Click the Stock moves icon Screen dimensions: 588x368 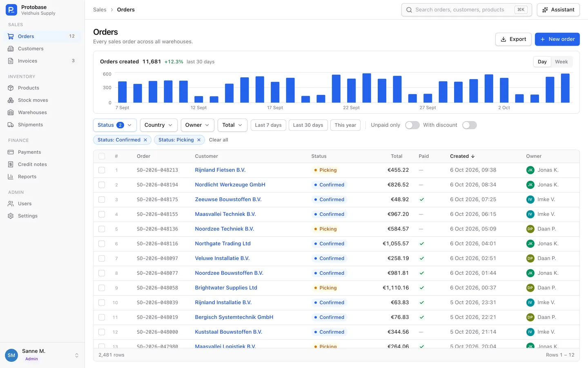pos(11,100)
